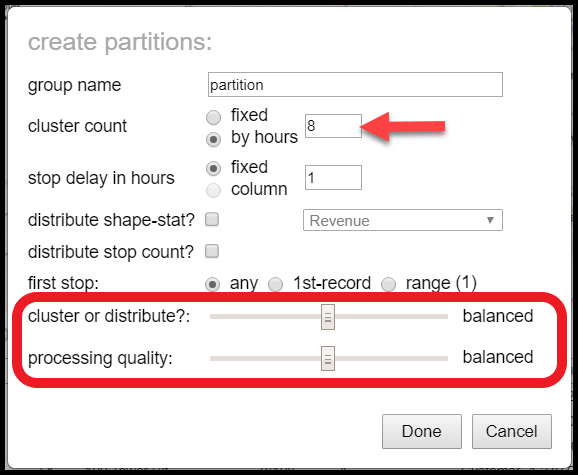Image resolution: width=578 pixels, height=475 pixels.
Task: Click the 'cluster count' label
Action: [77, 126]
